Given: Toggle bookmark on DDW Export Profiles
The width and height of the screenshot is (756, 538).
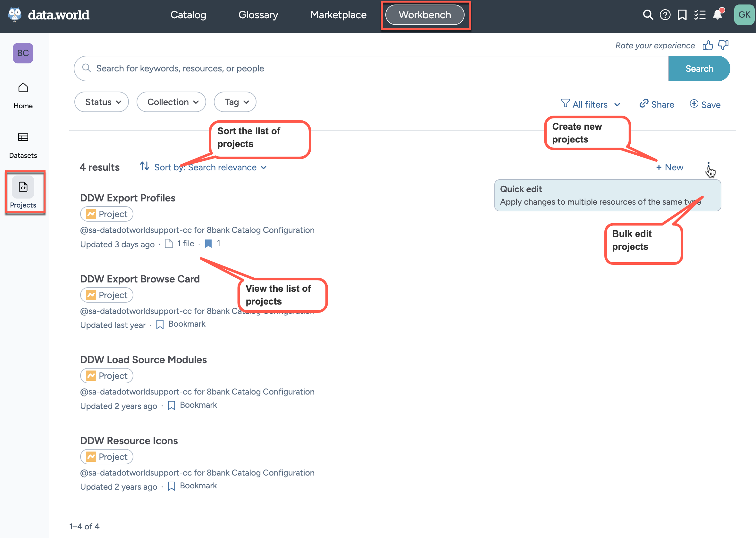Looking at the screenshot, I should pos(208,244).
